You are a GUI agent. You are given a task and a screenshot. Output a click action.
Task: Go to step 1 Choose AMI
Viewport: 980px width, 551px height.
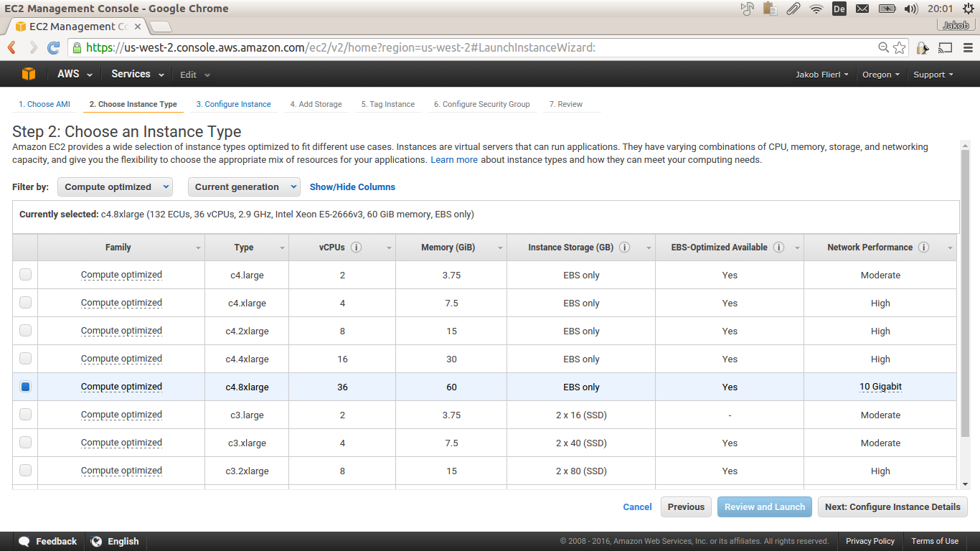44,104
